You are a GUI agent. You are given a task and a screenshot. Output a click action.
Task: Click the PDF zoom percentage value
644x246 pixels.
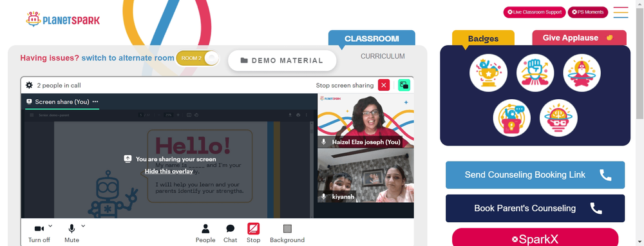tap(168, 115)
